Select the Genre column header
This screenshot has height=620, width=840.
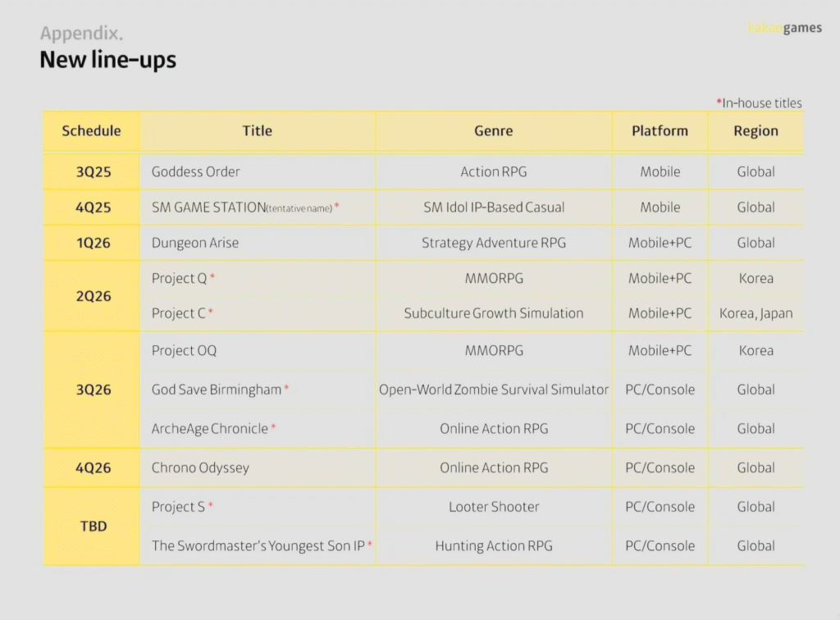(493, 130)
